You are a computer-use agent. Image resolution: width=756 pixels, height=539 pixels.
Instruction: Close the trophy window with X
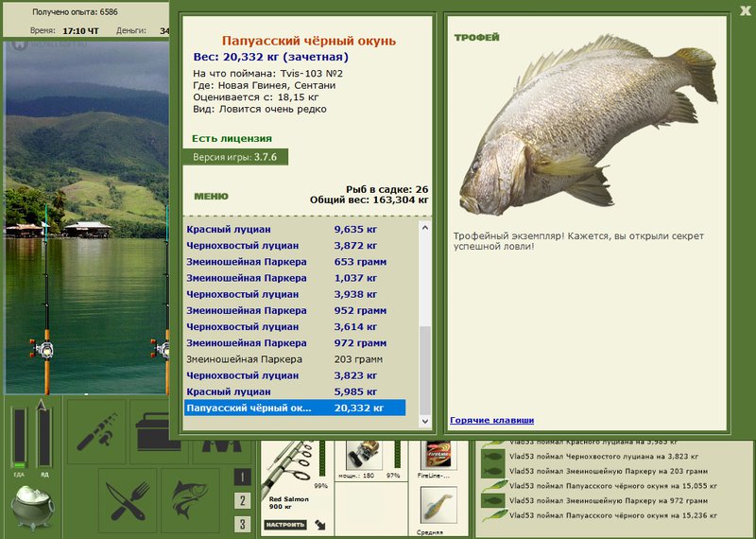pyautogui.click(x=746, y=10)
